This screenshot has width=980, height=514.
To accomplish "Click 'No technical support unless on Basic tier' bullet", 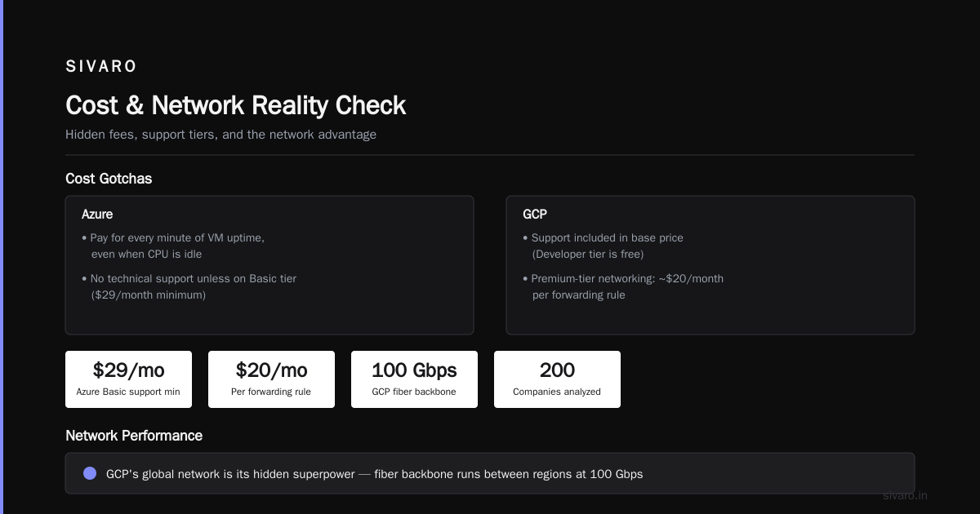I will pyautogui.click(x=189, y=286).
